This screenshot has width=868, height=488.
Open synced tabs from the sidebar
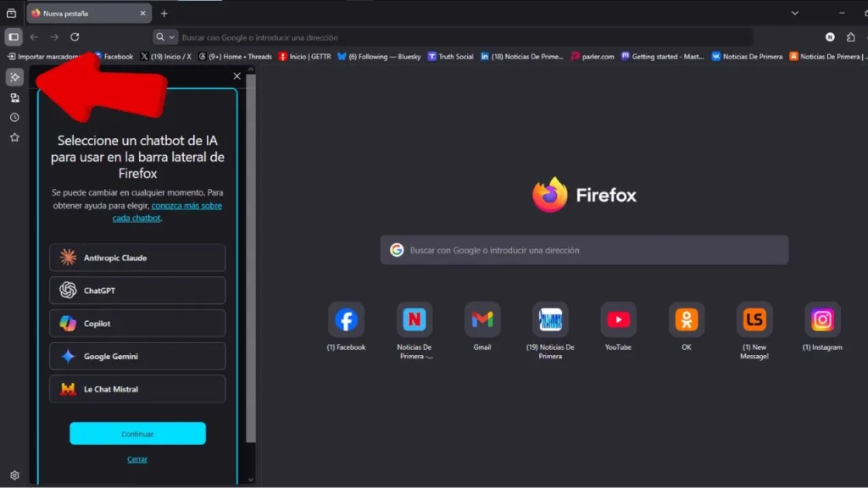pyautogui.click(x=14, y=97)
